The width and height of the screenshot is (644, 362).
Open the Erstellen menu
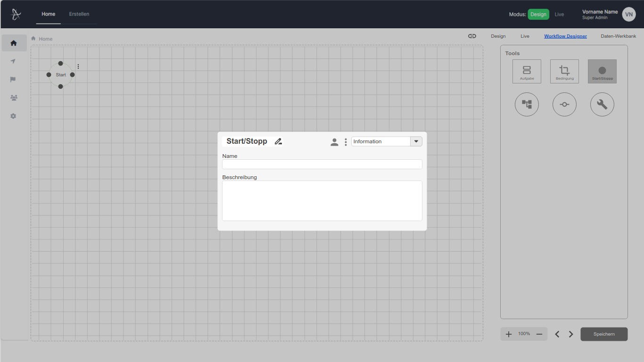pyautogui.click(x=79, y=14)
